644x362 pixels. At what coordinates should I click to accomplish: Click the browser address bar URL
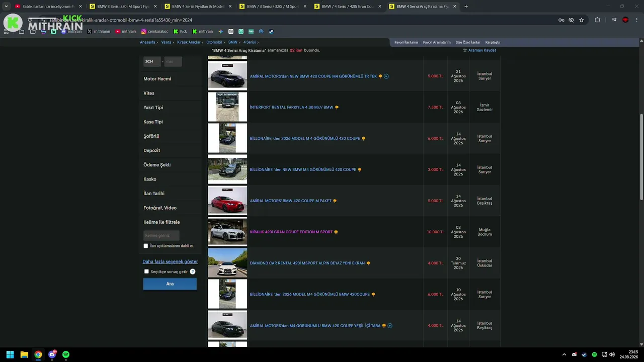pyautogui.click(x=121, y=20)
